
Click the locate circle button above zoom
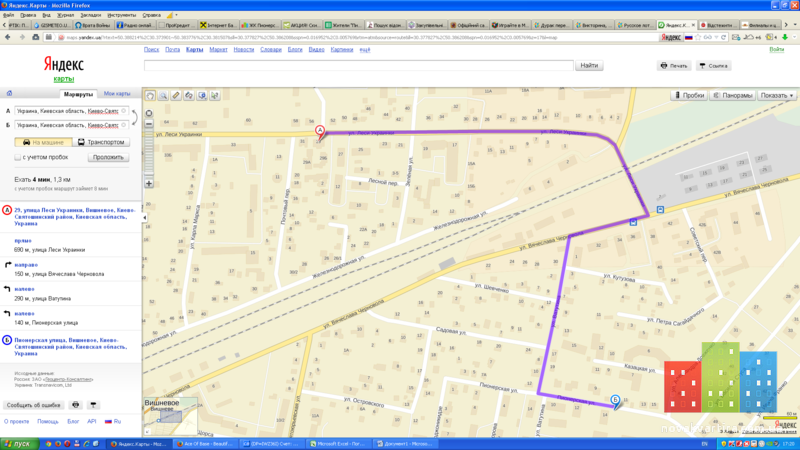click(149, 113)
